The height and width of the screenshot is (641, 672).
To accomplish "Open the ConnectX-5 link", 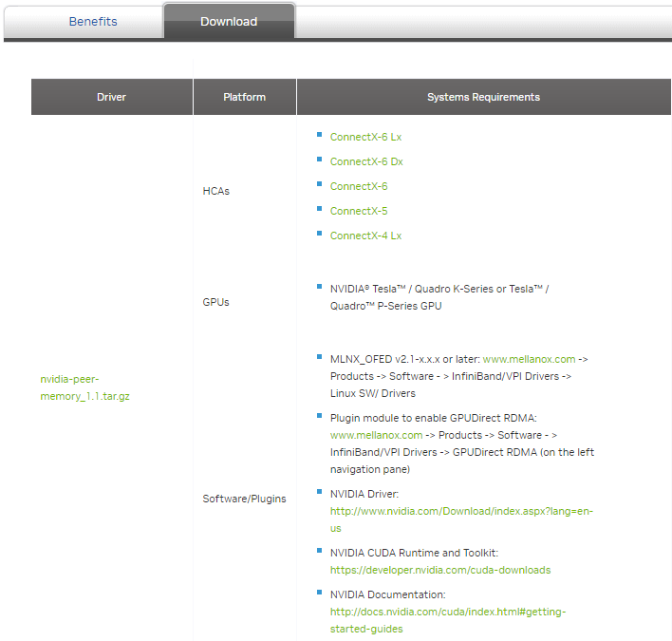I will [359, 211].
